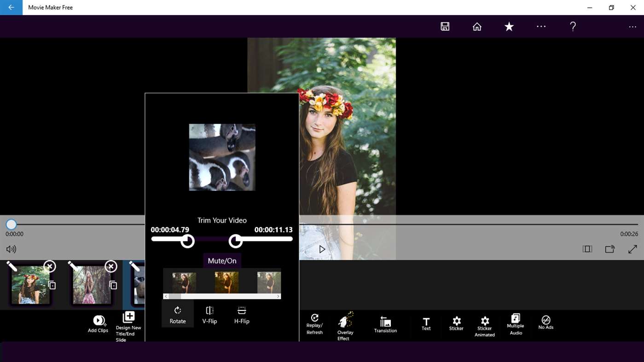The image size is (644, 362).
Task: Open the three-dots menu beside star
Action: [541, 27]
